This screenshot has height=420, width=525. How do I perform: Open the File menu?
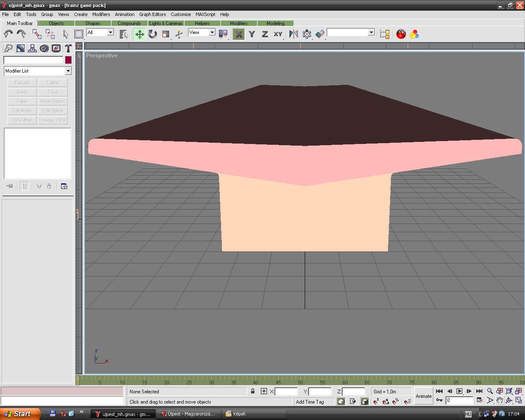5,14
